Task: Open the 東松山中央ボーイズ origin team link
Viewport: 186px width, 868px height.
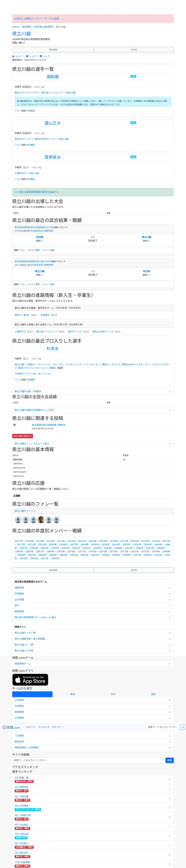Action: point(103,332)
